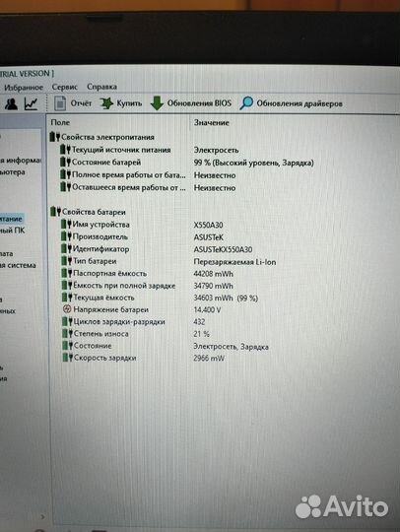Select the sidebar item ending in система

pos(18,265)
